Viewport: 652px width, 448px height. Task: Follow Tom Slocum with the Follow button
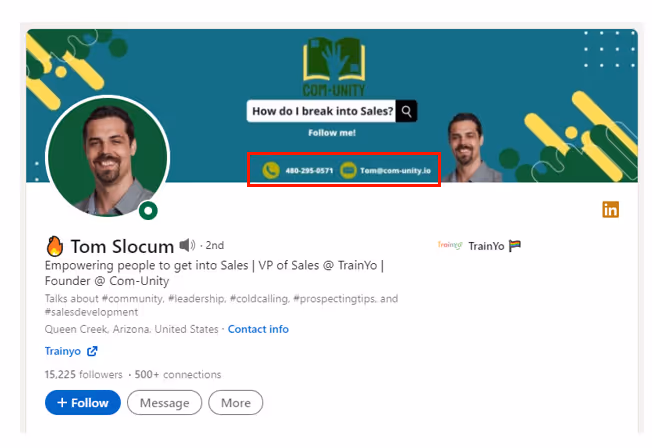coord(83,403)
